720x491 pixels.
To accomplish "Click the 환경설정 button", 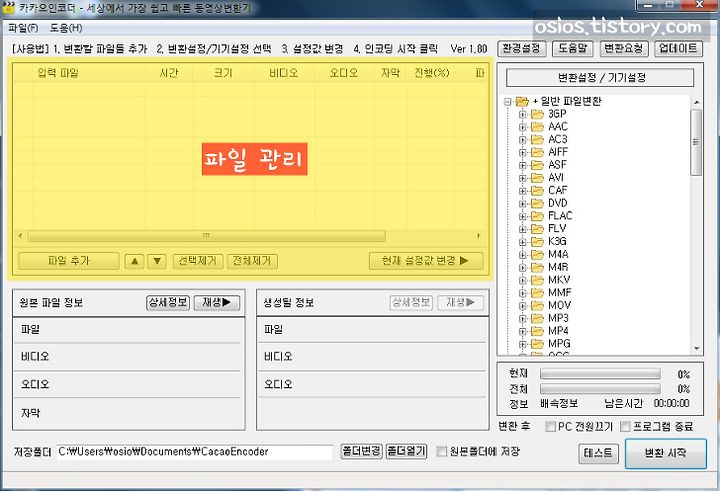I will [522, 48].
